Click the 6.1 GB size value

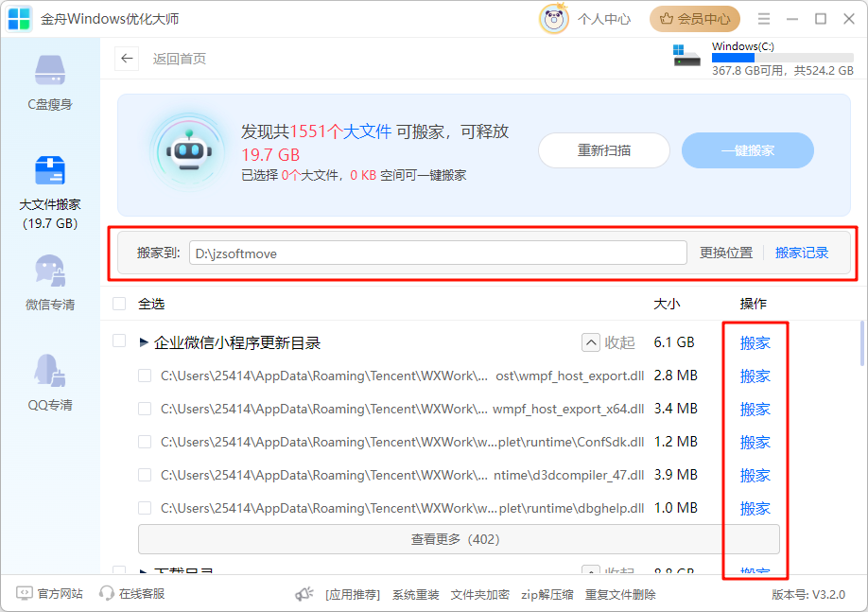tap(674, 342)
